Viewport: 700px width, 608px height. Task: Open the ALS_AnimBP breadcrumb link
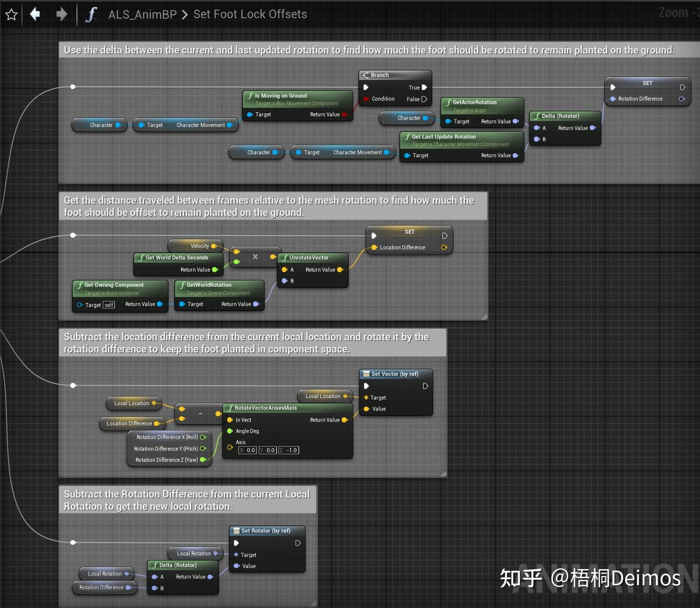(142, 14)
